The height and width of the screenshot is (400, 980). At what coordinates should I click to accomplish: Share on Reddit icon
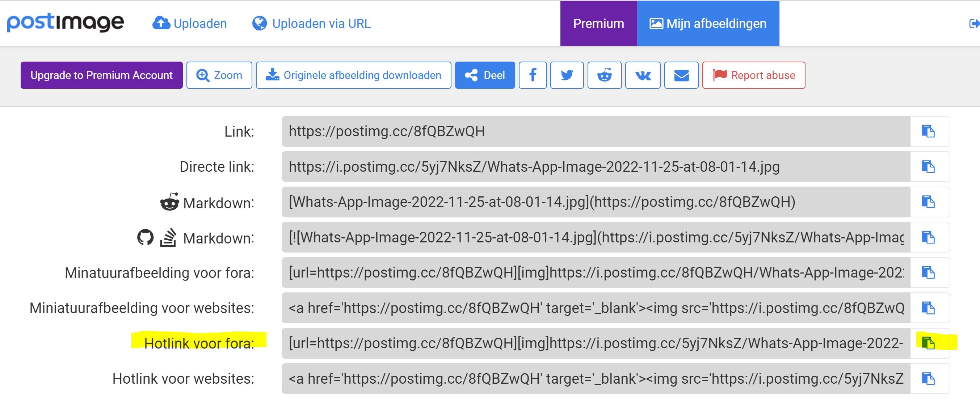pyautogui.click(x=605, y=75)
